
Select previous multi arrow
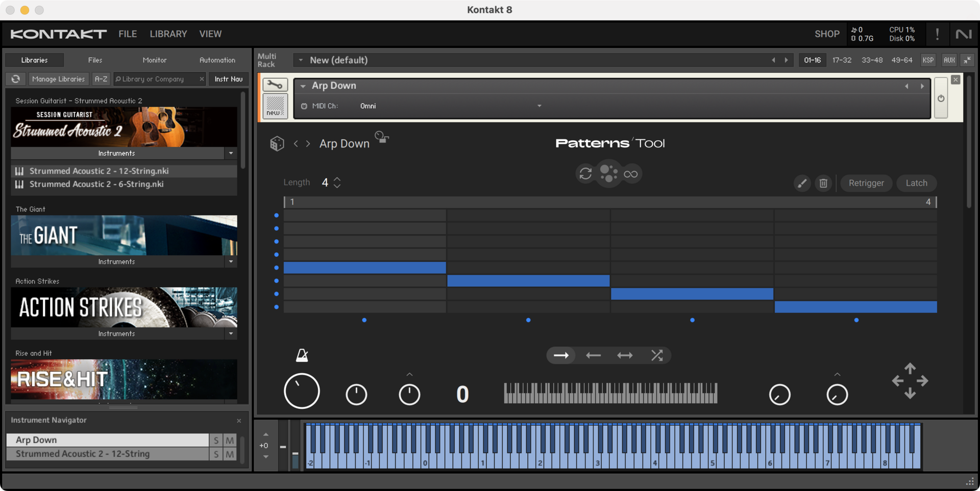tap(773, 60)
